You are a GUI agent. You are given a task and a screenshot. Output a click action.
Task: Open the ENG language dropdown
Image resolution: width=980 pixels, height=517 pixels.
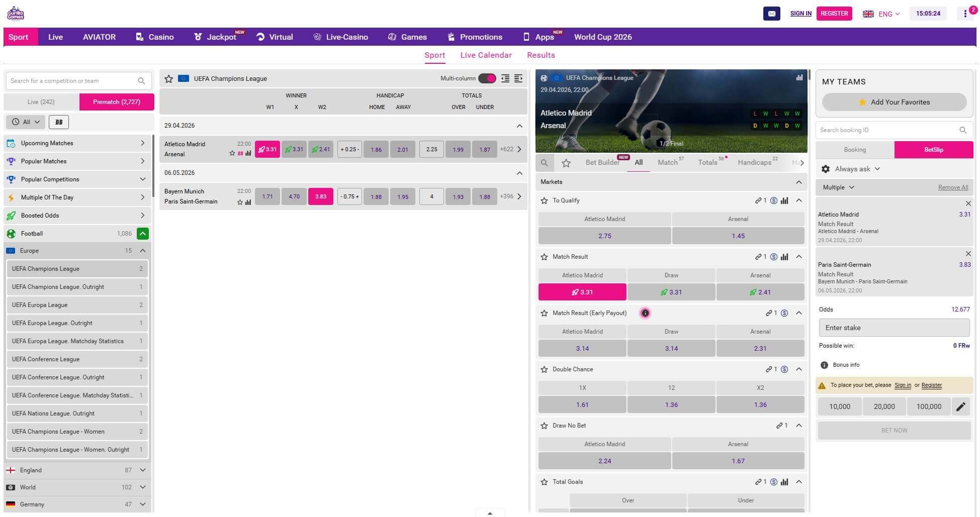[881, 14]
